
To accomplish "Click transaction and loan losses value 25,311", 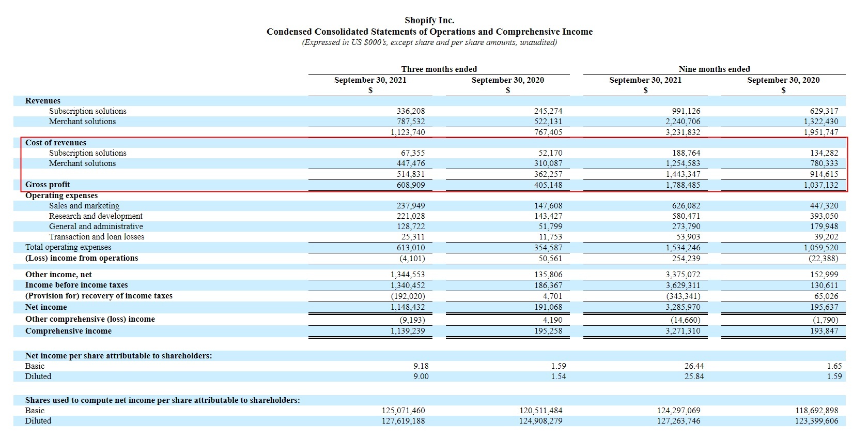I will coord(413,237).
